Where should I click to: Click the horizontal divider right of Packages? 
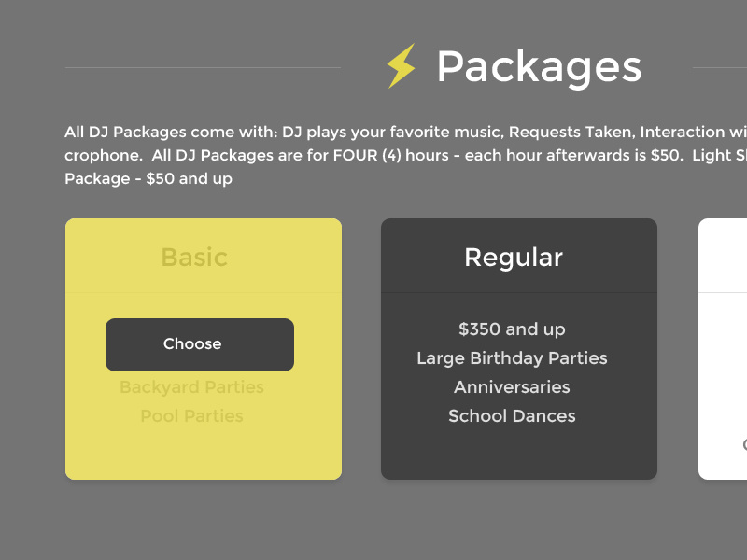(x=720, y=67)
